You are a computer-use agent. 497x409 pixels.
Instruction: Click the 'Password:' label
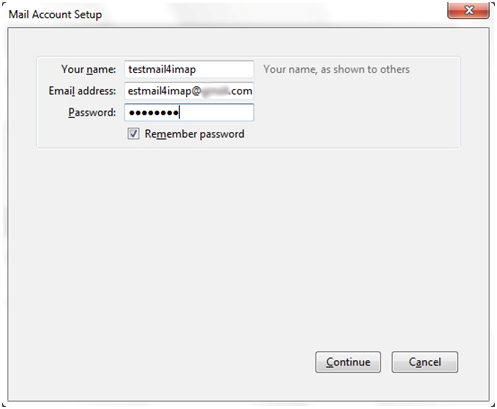click(92, 112)
